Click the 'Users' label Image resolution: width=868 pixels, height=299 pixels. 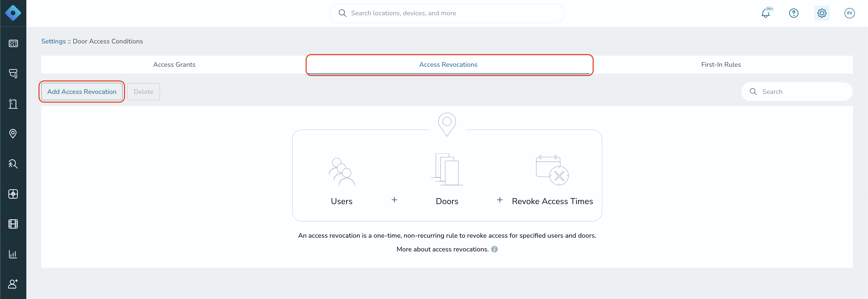tap(342, 201)
